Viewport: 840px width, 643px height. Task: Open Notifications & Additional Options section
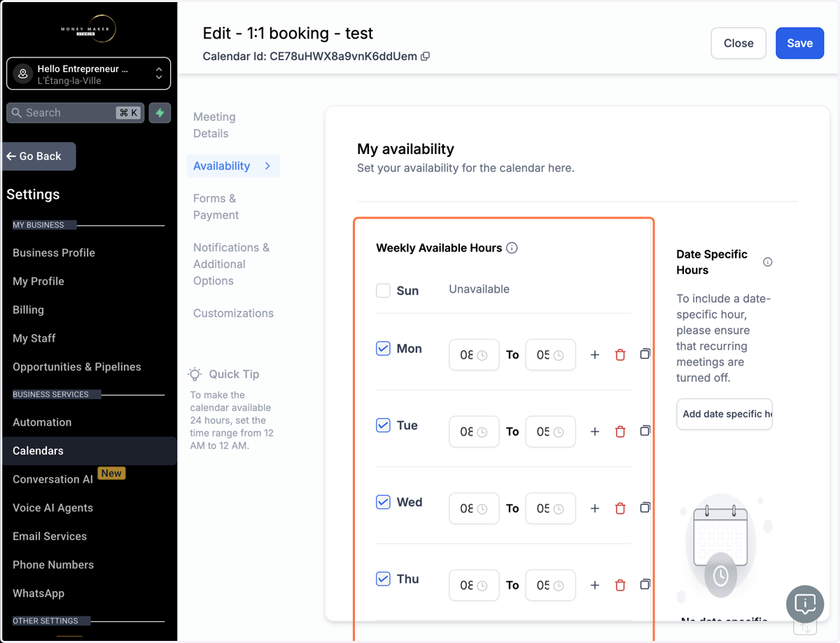point(231,264)
